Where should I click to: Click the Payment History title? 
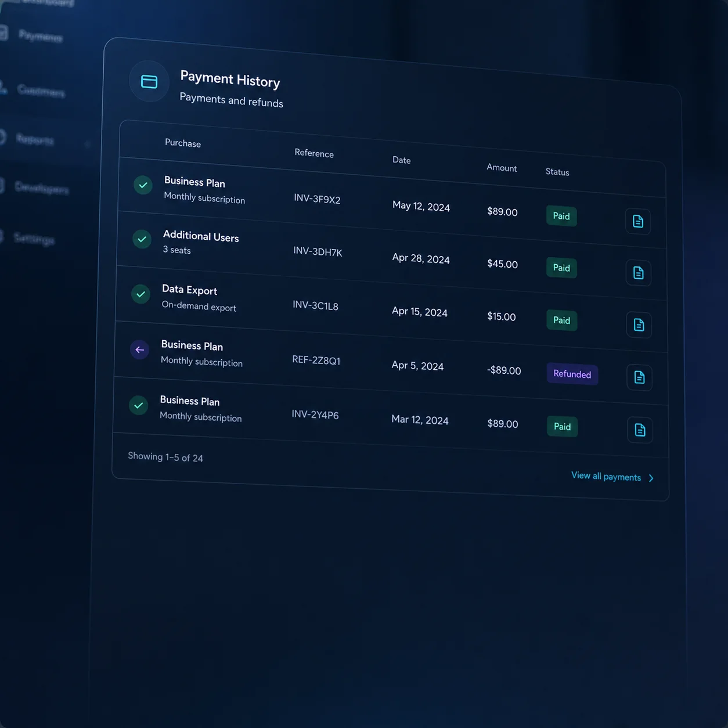coord(230,79)
